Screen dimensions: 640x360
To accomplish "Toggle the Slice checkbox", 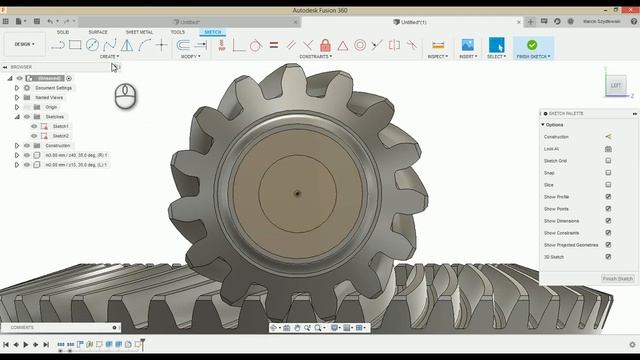I will [x=608, y=185].
